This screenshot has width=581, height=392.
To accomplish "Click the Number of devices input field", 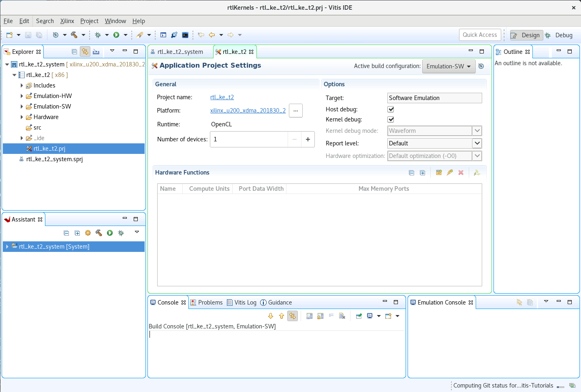I will [249, 139].
